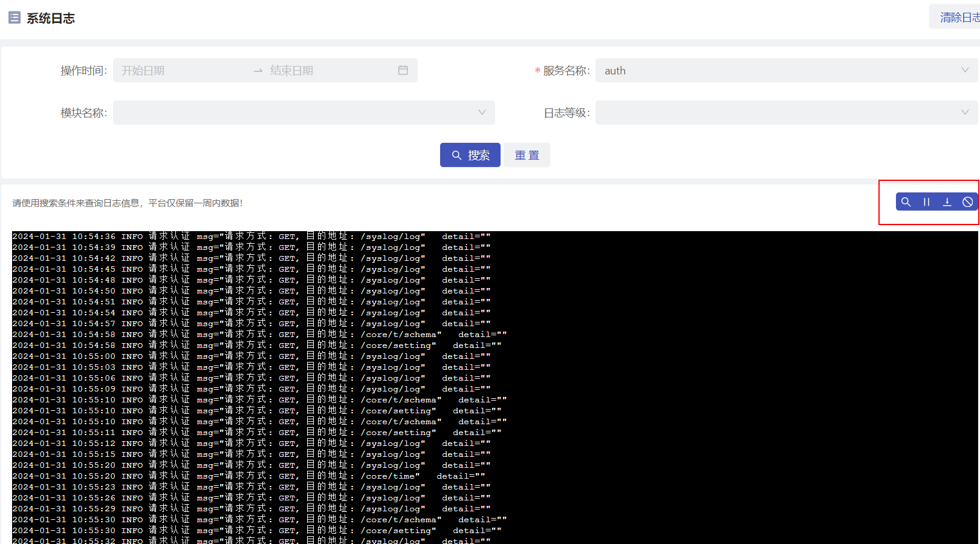Download logs using the download icon
Screen dimensions: 980x544
pyautogui.click(x=947, y=202)
